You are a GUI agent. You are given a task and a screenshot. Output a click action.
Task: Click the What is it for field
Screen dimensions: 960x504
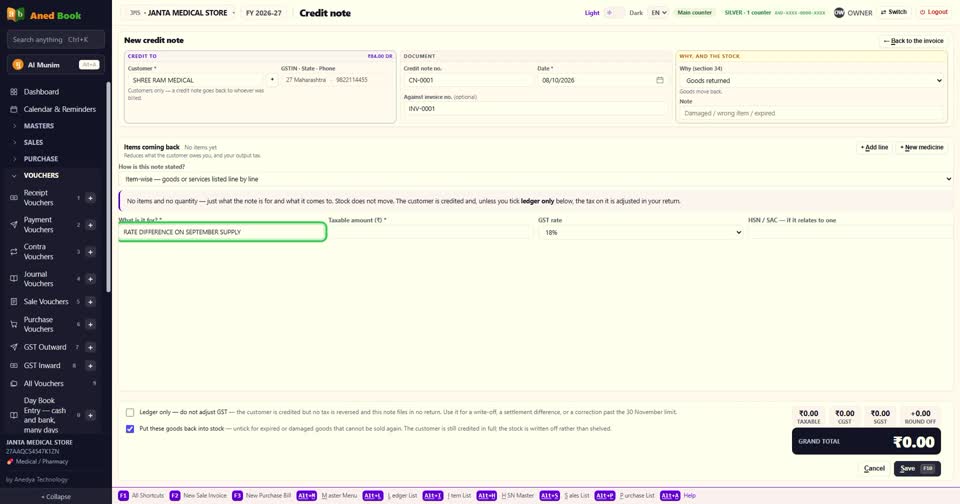tap(222, 232)
